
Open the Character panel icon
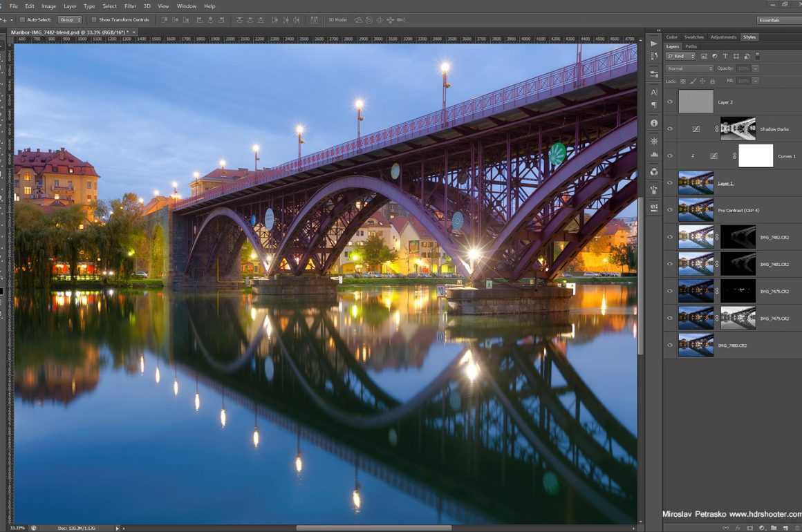[x=653, y=92]
